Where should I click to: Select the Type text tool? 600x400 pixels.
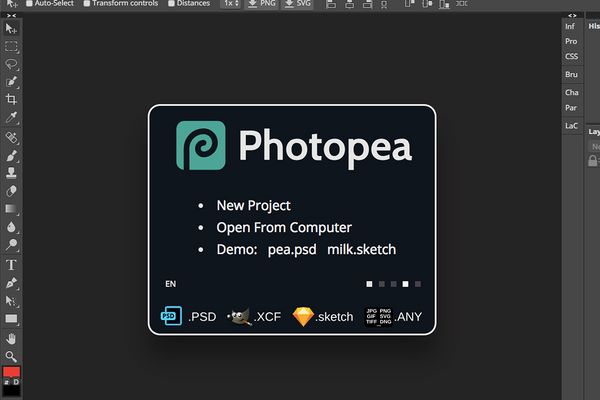pyautogui.click(x=12, y=265)
